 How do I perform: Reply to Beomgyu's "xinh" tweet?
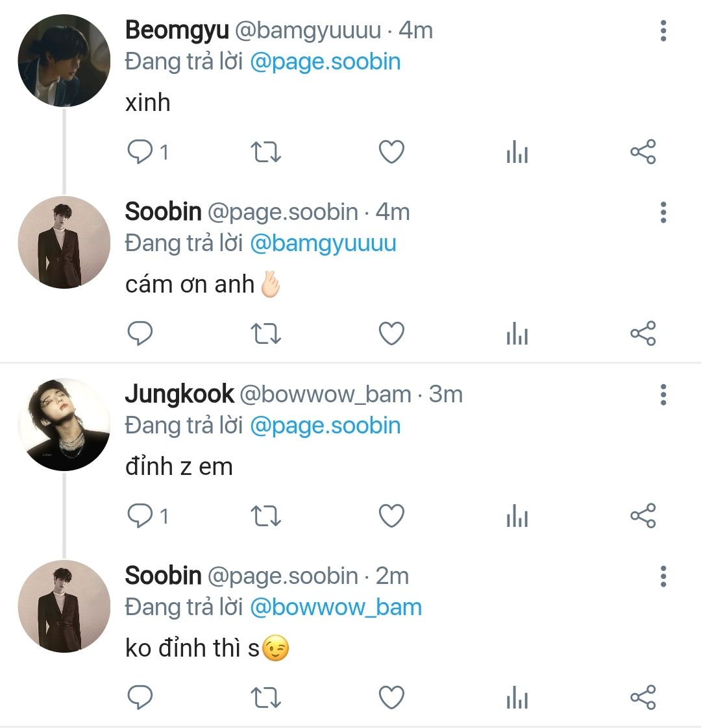(x=140, y=152)
